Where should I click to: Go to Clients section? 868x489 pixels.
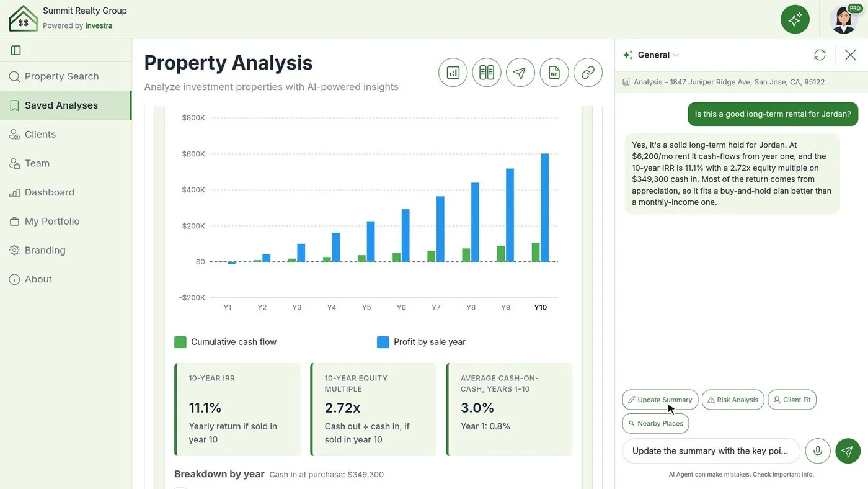pos(66,135)
